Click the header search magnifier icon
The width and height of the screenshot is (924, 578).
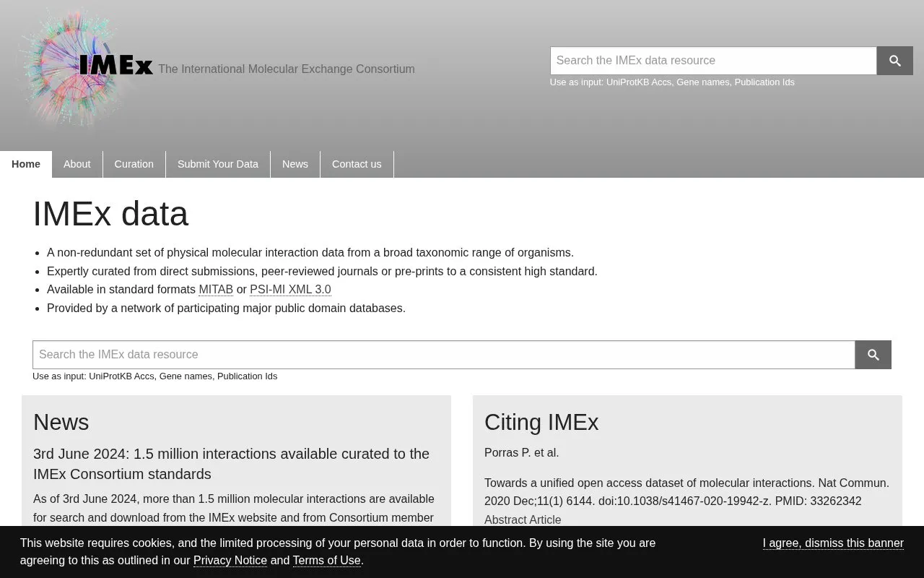[x=894, y=61]
